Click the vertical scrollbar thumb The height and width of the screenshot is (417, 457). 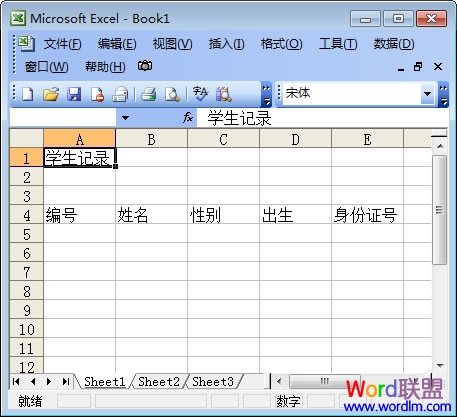[440, 210]
